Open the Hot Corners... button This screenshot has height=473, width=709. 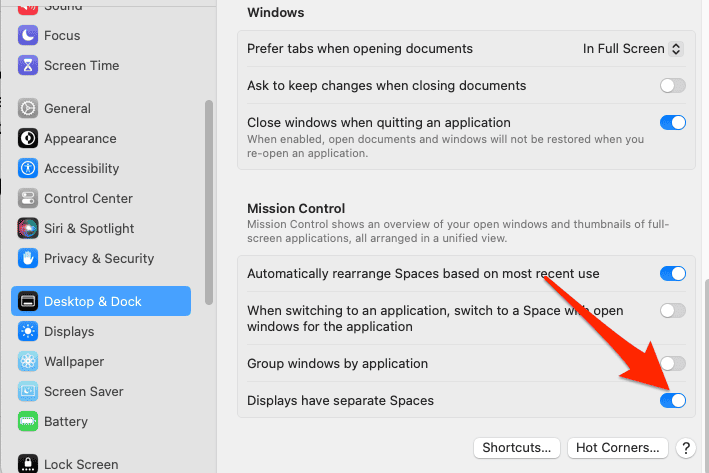(x=618, y=448)
